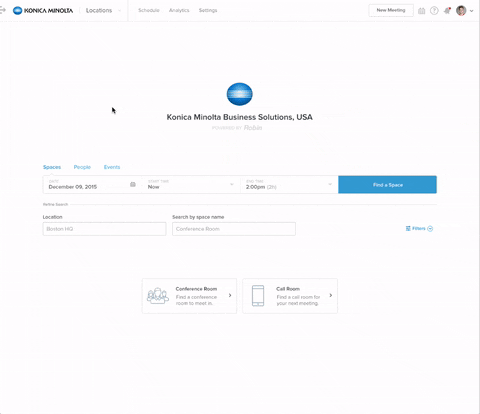Click the collapse sidebar arrow icon

click(x=3, y=10)
